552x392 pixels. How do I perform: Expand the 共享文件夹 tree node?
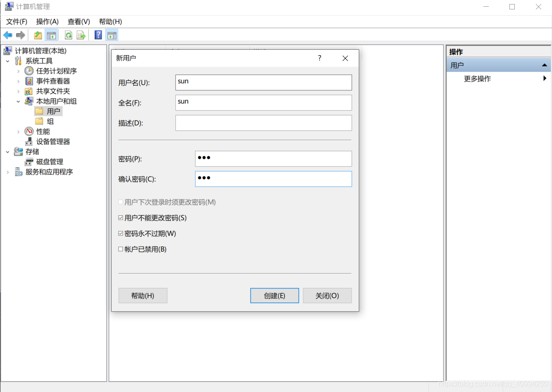(18, 91)
